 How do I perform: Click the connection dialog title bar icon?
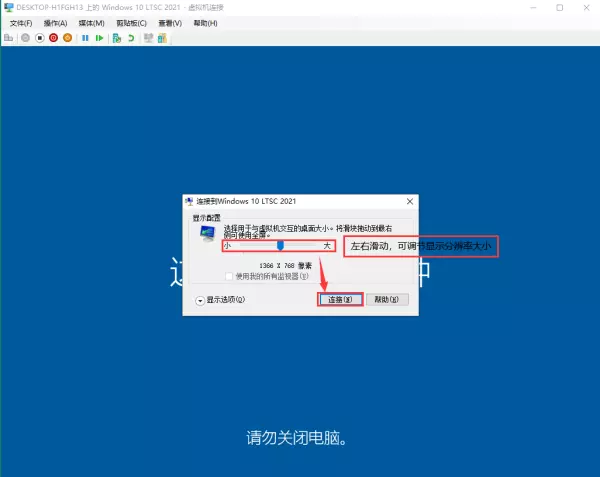coord(189,201)
